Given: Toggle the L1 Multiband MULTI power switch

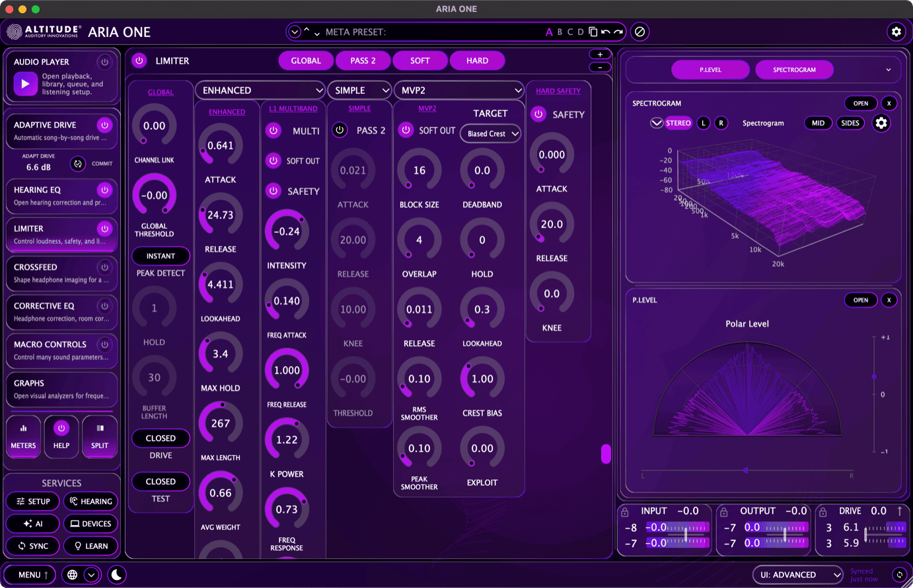Looking at the screenshot, I should click(274, 131).
